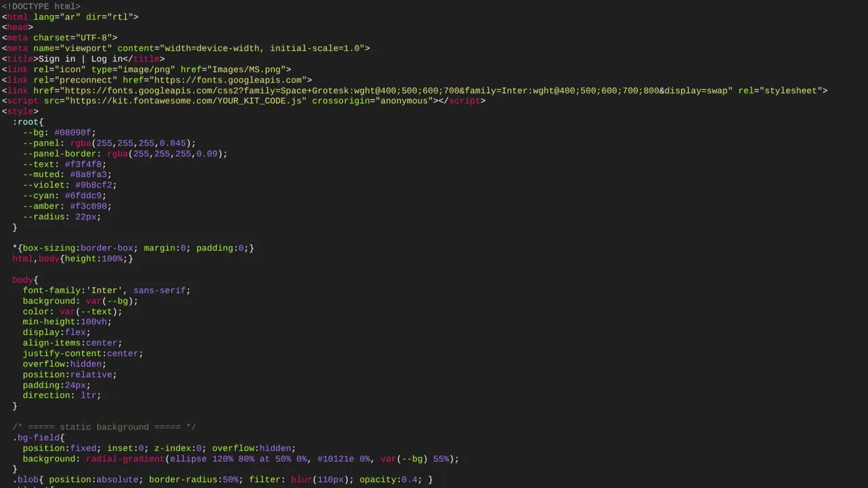Click the :root{ selector line

coord(28,122)
